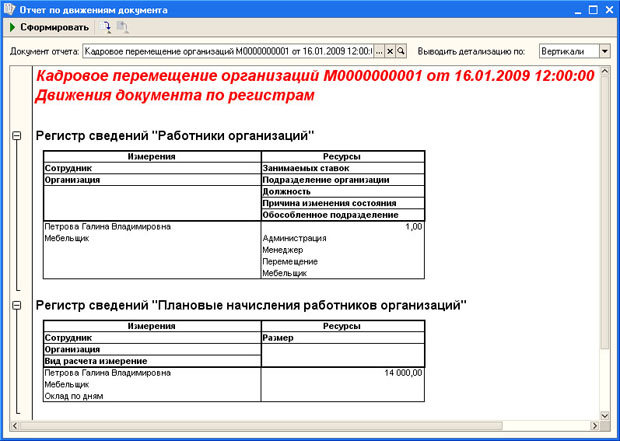Click the Измерения header in the first table
Viewport: 620px width, 441px height.
152,157
